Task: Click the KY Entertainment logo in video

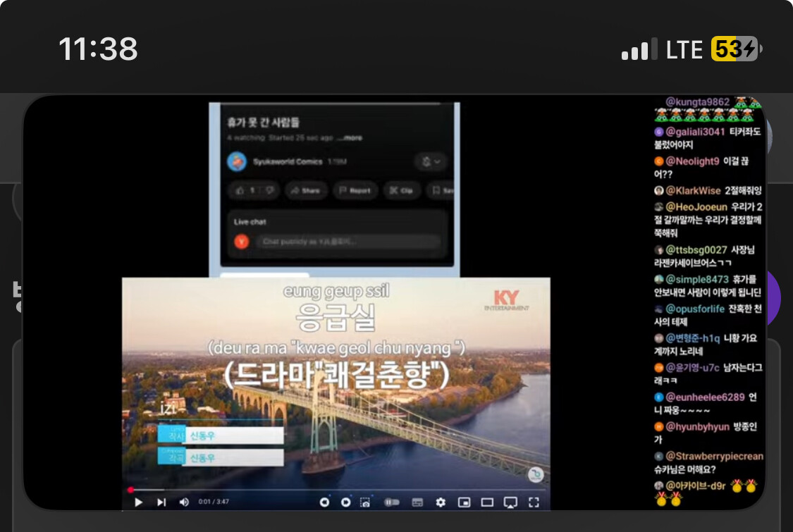Action: 506,300
